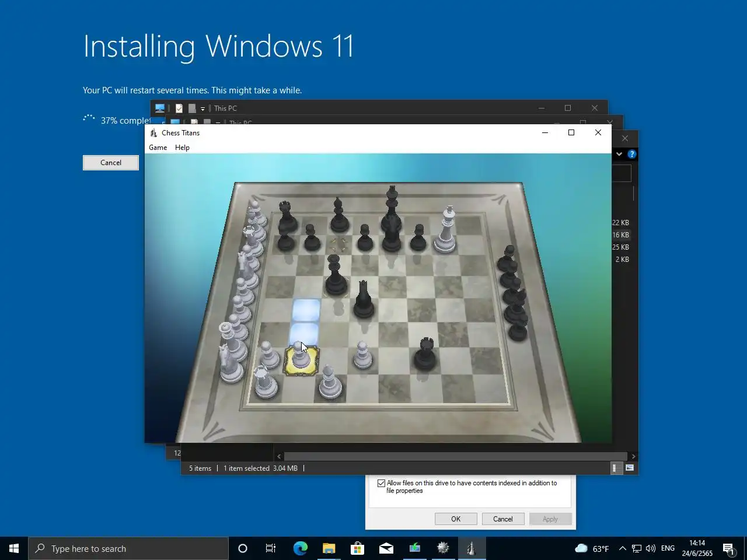Click '1 item selected 3.04 MB' status text
This screenshot has width=747, height=560.
(x=260, y=468)
